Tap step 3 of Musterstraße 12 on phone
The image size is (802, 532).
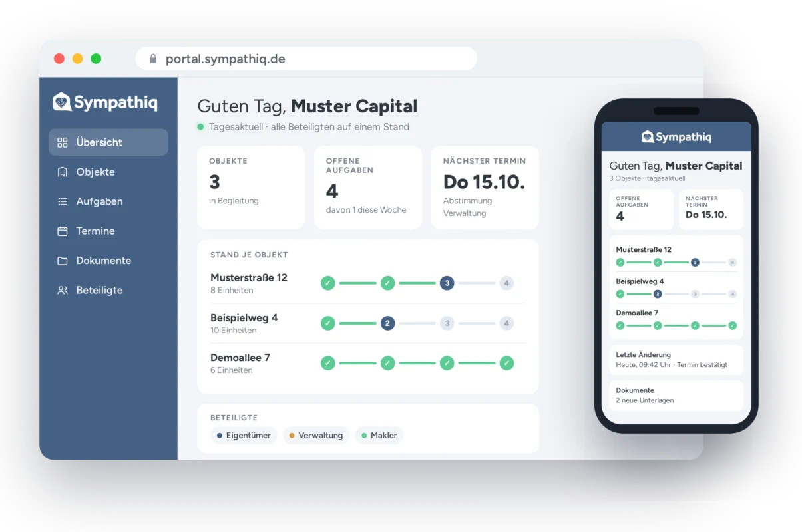695,263
